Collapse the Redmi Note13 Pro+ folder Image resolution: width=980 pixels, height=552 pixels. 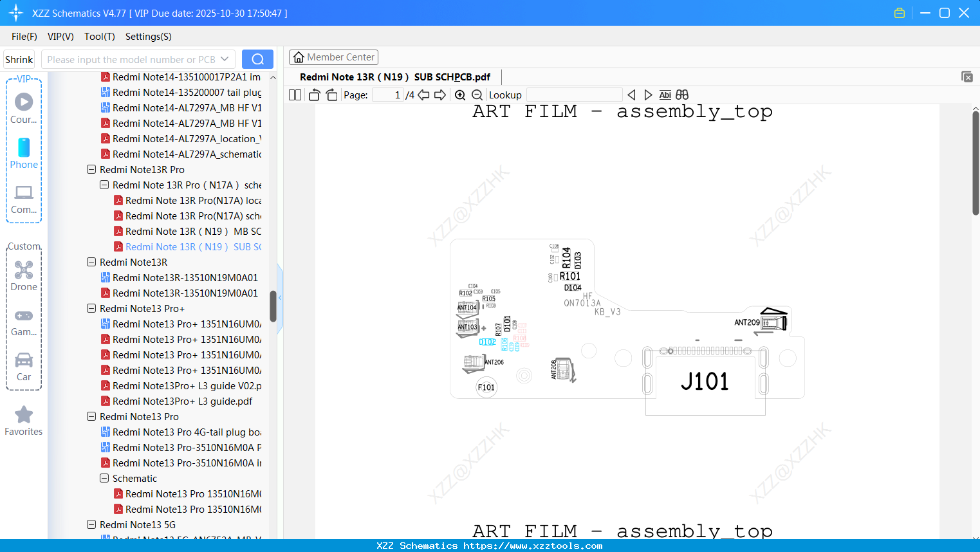point(91,309)
